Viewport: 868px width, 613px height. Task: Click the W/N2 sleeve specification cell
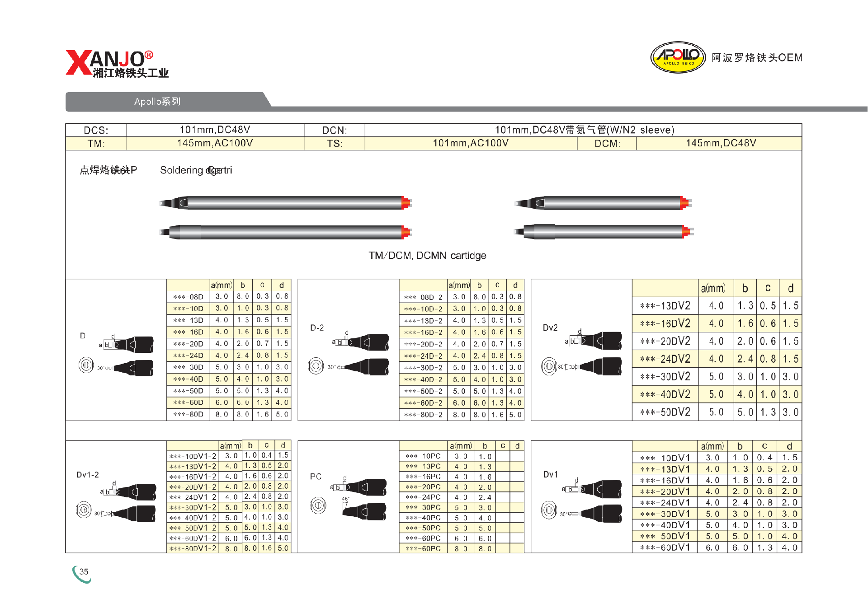click(583, 130)
